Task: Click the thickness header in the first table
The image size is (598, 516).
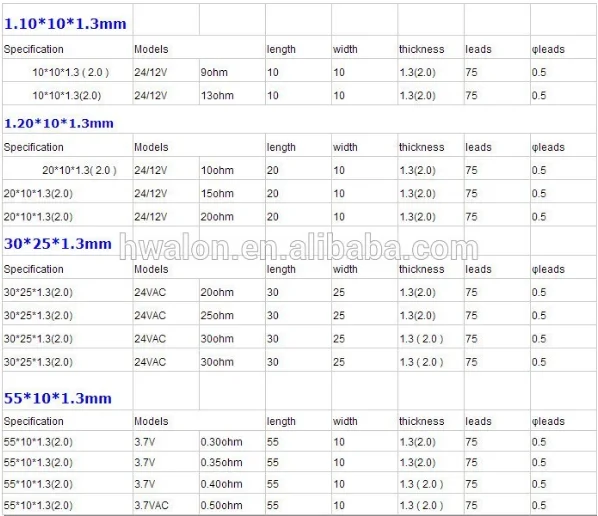Action: [x=421, y=50]
